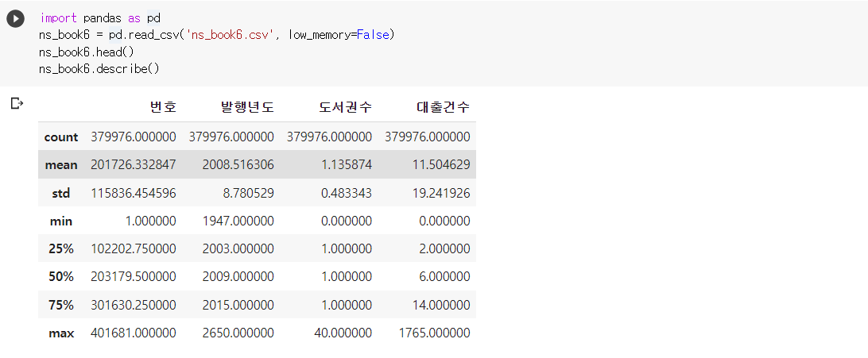
Task: Click std value 0.483343
Action: click(346, 193)
